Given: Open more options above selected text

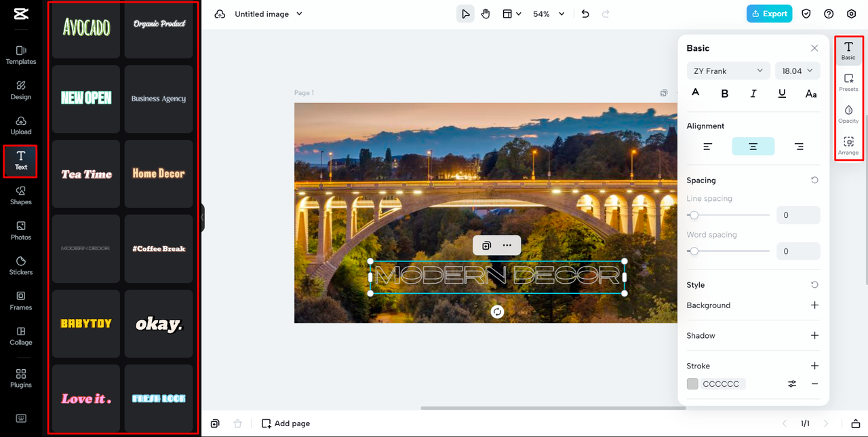Looking at the screenshot, I should click(x=507, y=245).
